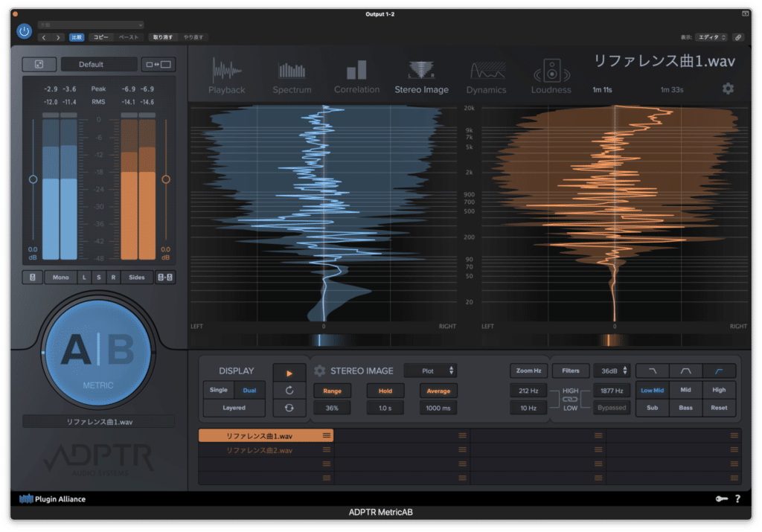
Task: Click the orange play button
Action: click(x=289, y=373)
